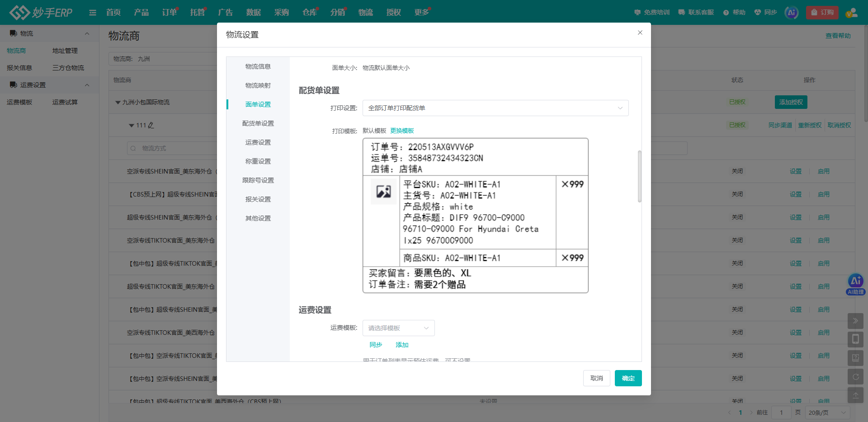The height and width of the screenshot is (422, 868).
Task: Open 三方仓物流 in the sidebar
Action: (x=68, y=68)
